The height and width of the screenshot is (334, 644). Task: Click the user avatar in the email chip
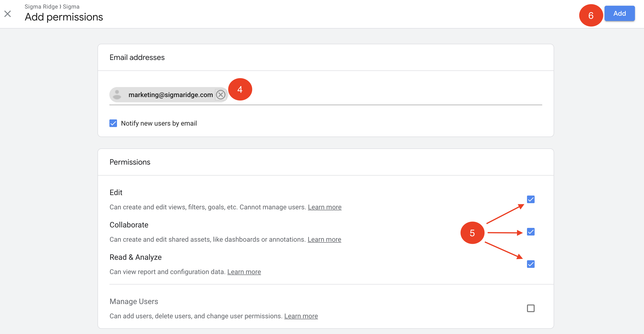pyautogui.click(x=117, y=95)
